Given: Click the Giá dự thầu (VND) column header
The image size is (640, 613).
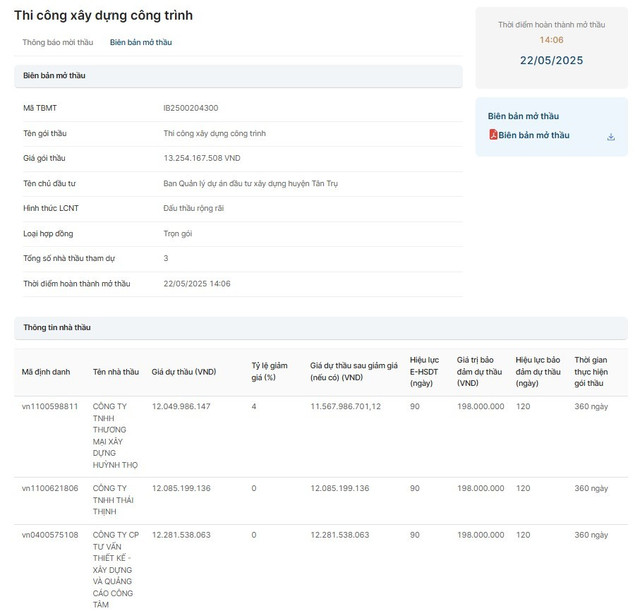Looking at the screenshot, I should pos(183,371).
